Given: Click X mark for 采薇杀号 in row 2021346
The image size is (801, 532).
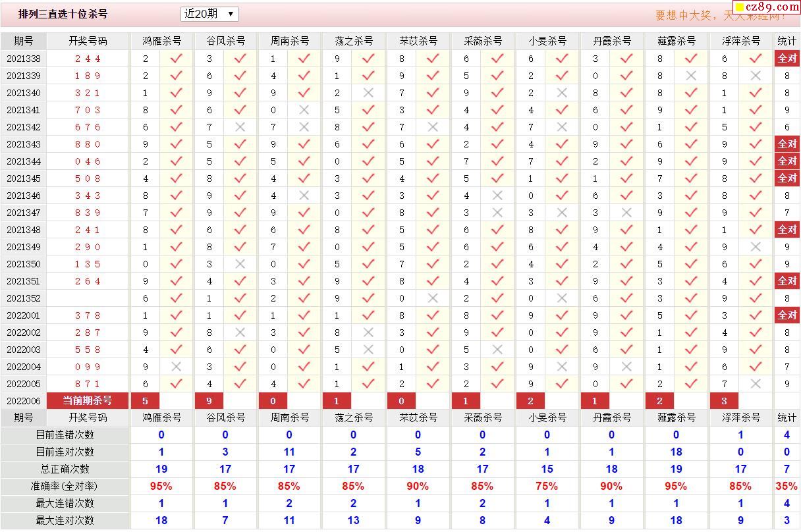Looking at the screenshot, I should [497, 196].
